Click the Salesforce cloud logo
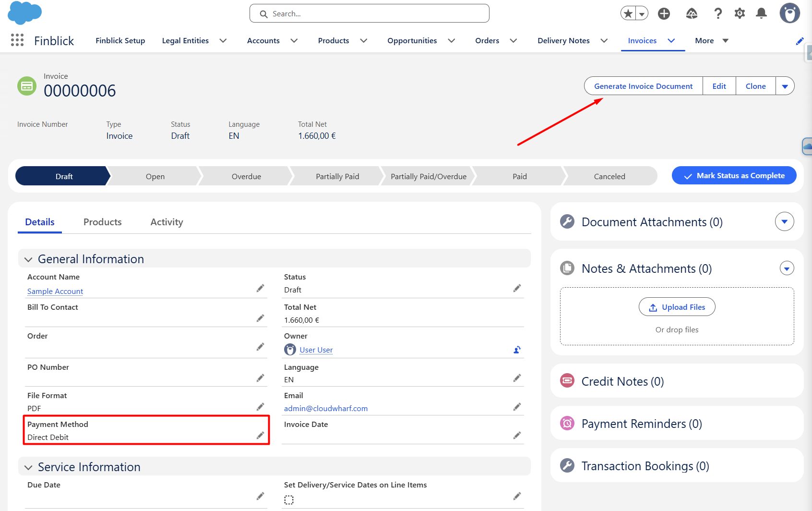Viewport: 812px width, 511px height. [x=25, y=13]
